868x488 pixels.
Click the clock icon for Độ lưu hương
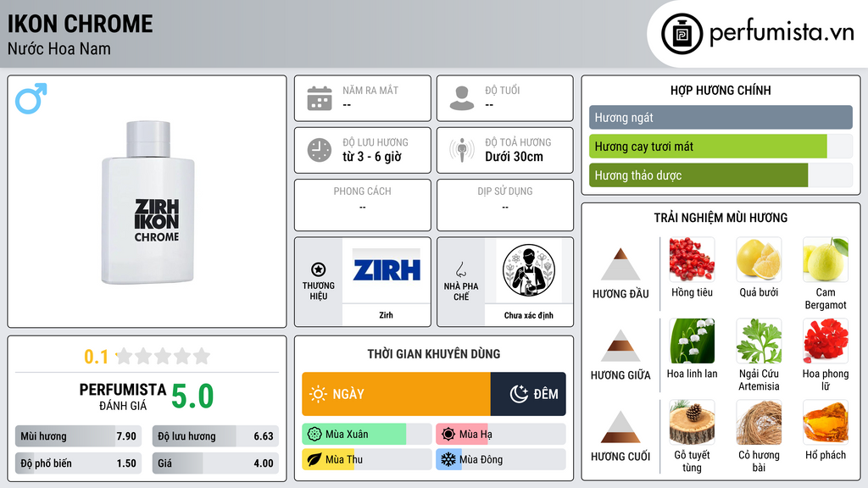coord(320,150)
